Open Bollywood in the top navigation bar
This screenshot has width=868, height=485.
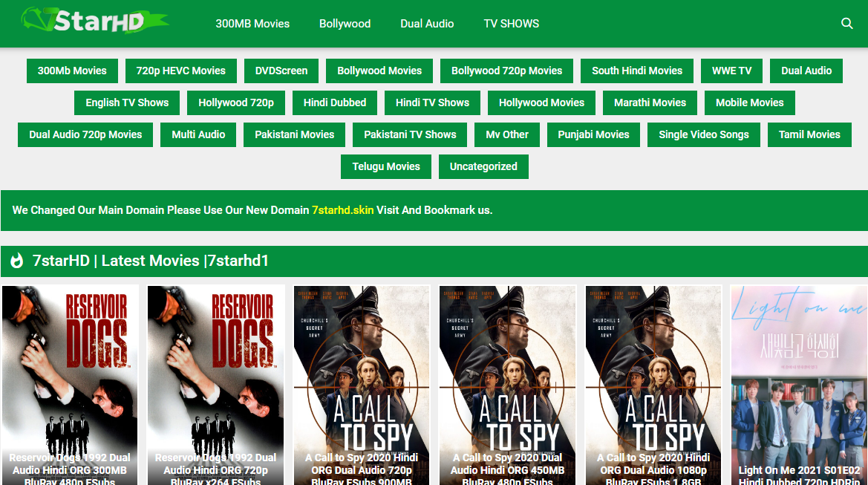click(x=345, y=24)
